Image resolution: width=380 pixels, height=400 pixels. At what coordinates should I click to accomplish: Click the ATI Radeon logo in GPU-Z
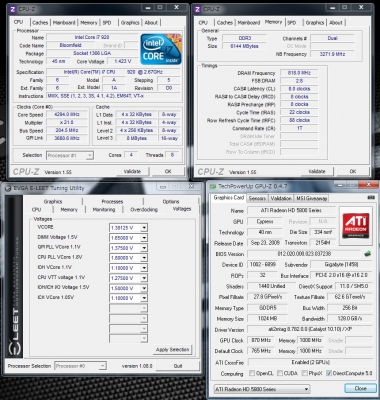(356, 225)
